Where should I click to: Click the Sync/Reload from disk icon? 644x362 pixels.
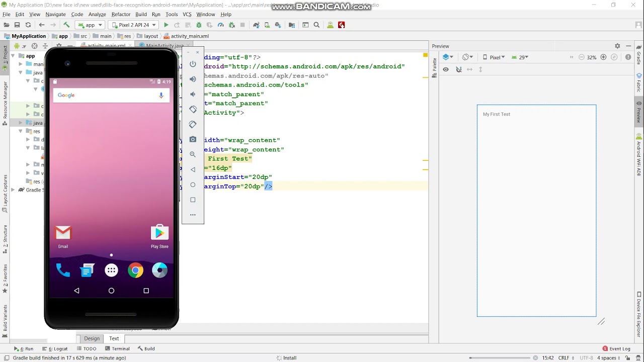click(28, 25)
